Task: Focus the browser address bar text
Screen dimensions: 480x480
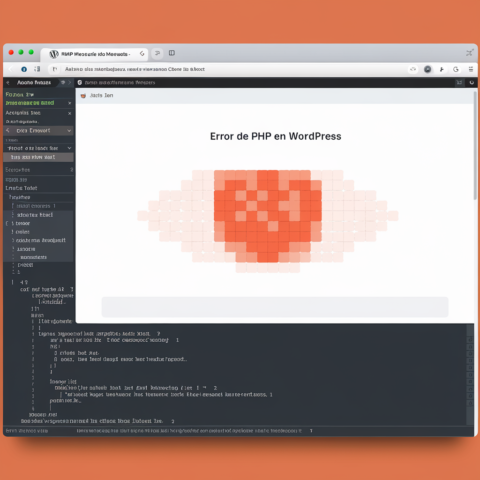Action: 135,69
